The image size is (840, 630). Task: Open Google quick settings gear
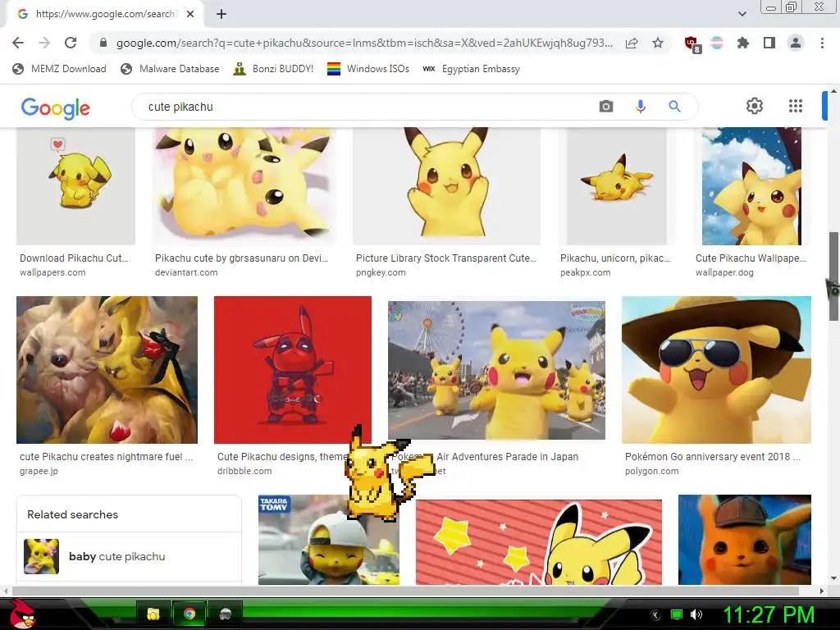[755, 106]
